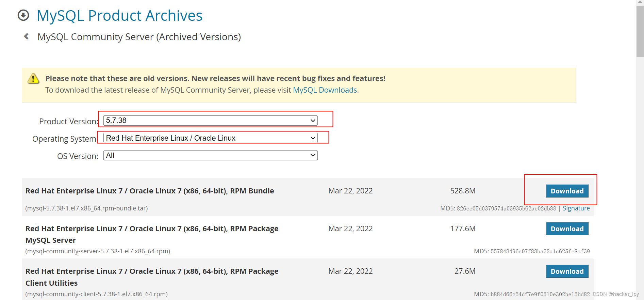
Task: Click the scrollbar up arrow
Action: (640, 3)
